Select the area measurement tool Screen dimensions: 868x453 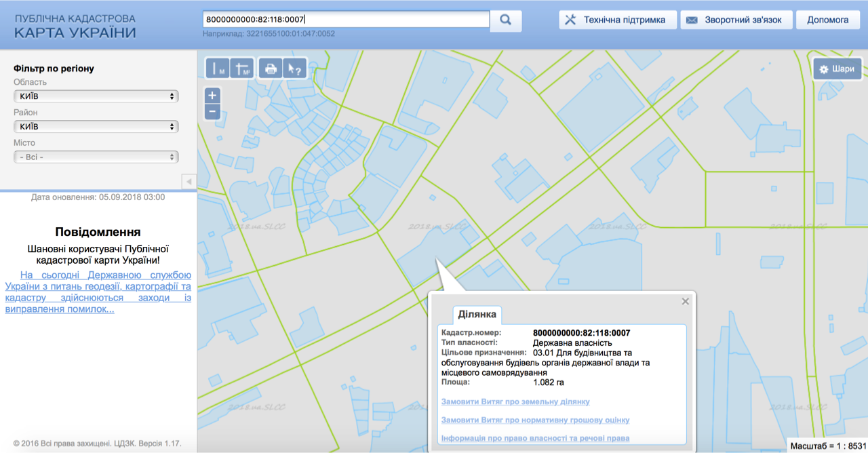pos(241,68)
